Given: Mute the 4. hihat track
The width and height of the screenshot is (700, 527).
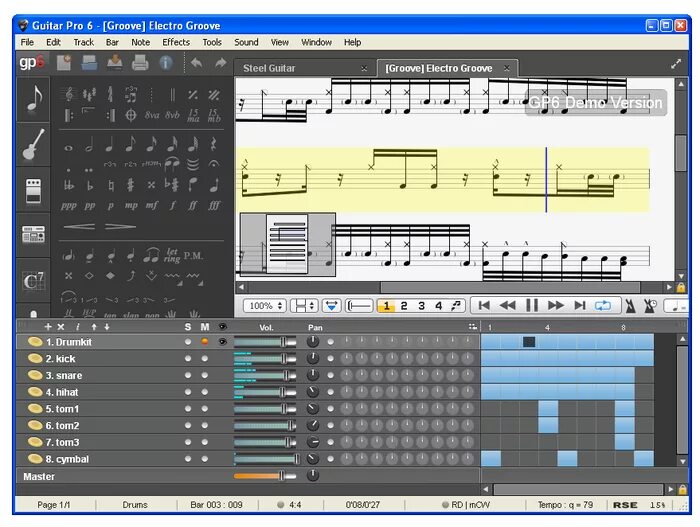Looking at the screenshot, I should click(204, 392).
